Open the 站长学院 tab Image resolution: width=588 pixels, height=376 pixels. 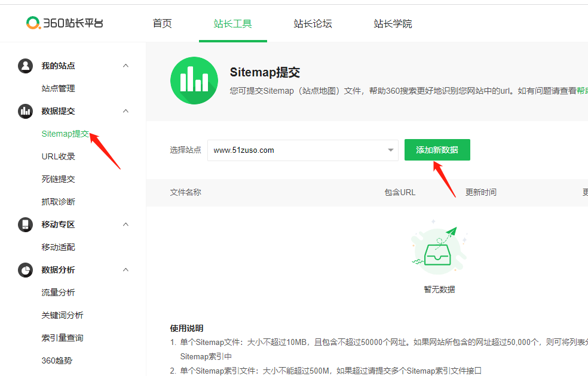point(393,24)
